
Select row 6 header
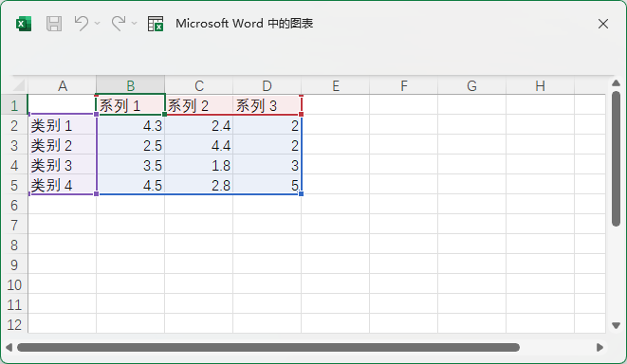pos(14,204)
